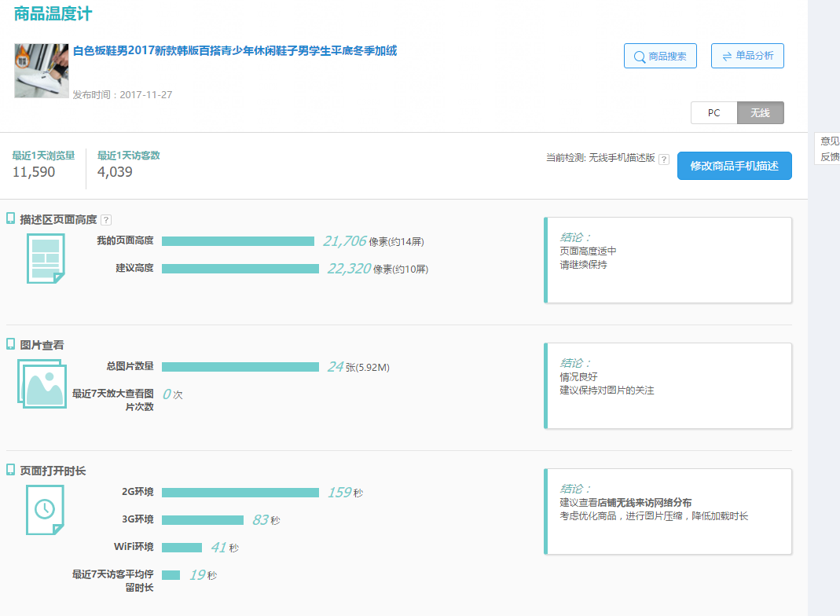Screen dimensions: 840x616
Task: Switch to the PC tab
Action: point(713,113)
